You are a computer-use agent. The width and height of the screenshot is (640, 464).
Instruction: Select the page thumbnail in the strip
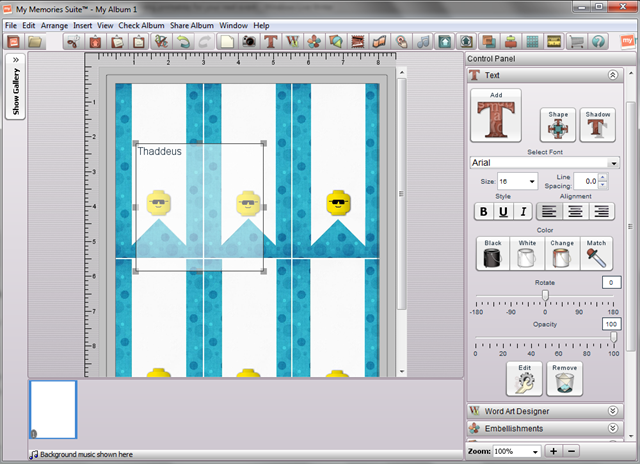point(53,410)
